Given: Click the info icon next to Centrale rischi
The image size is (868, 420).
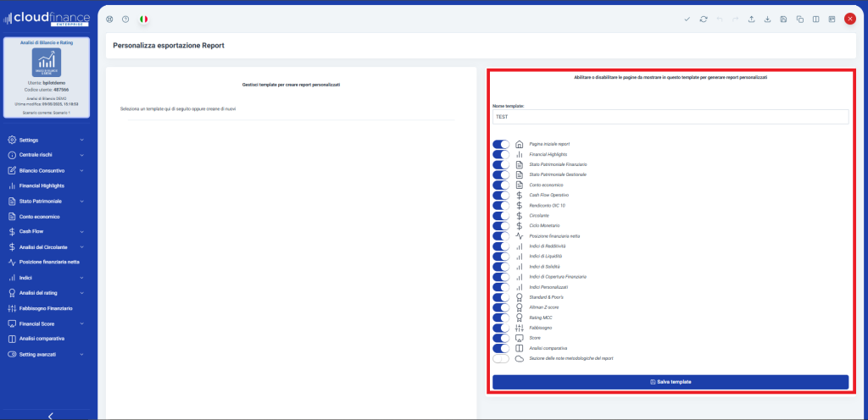Looking at the screenshot, I should (12, 155).
